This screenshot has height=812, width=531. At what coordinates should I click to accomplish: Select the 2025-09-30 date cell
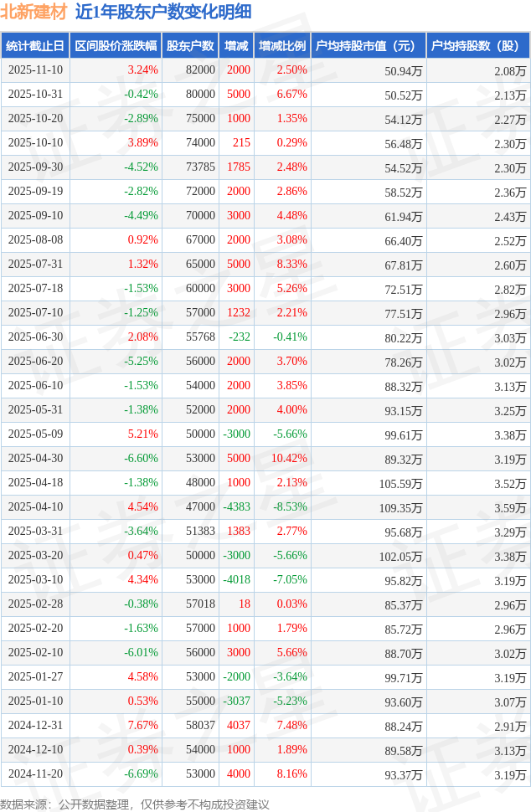click(35, 167)
